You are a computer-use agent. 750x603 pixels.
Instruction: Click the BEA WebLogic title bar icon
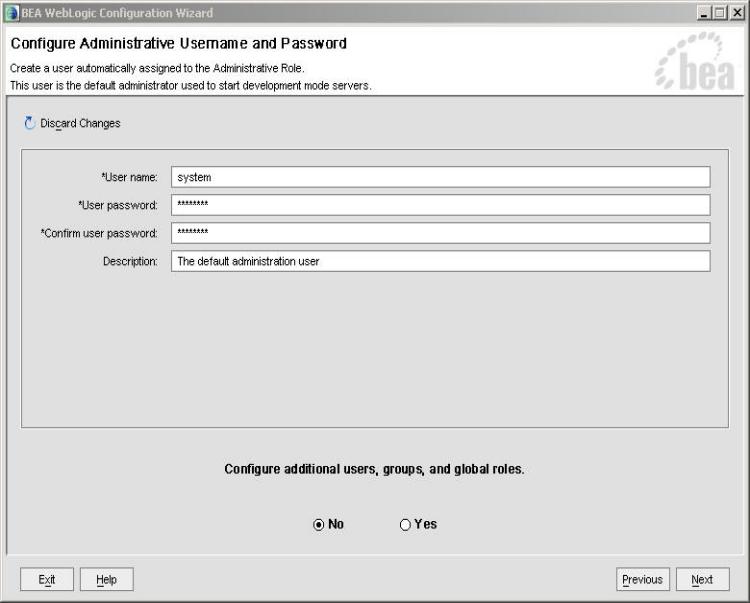click(x=11, y=13)
